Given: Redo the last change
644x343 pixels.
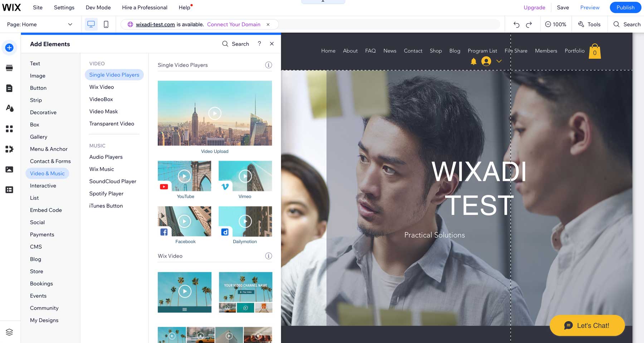Looking at the screenshot, I should (x=528, y=24).
